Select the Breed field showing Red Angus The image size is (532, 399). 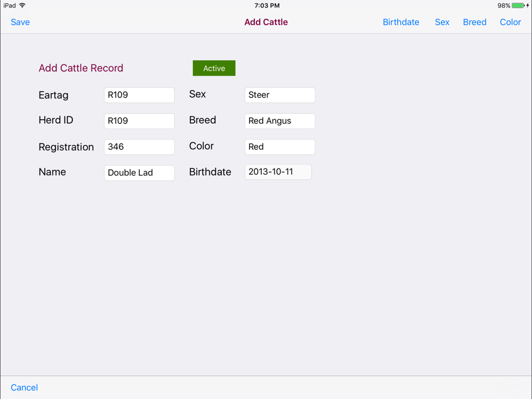pyautogui.click(x=280, y=121)
